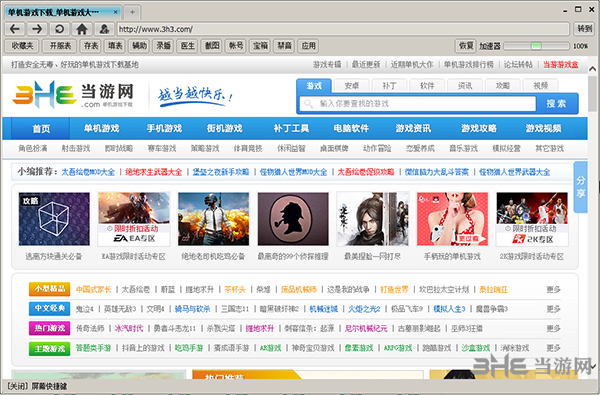
Task: Click the 分享 share side tab
Action: coord(580,187)
